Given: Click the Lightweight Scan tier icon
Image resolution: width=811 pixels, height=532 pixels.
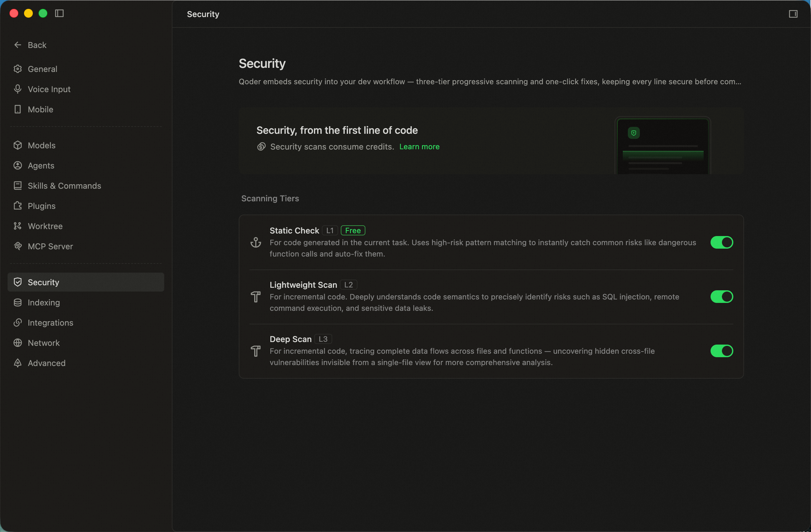Looking at the screenshot, I should (256, 297).
